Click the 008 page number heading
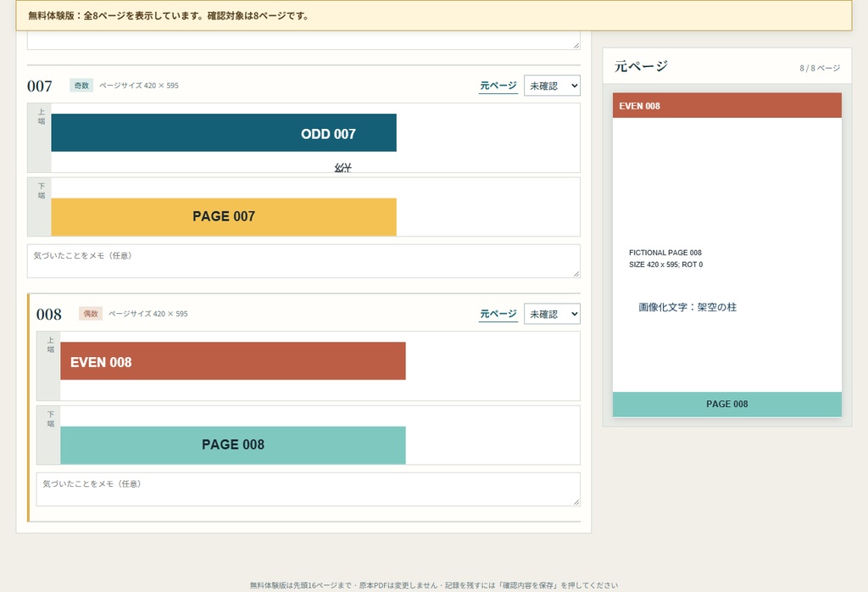This screenshot has width=868, height=592. pyautogui.click(x=48, y=315)
